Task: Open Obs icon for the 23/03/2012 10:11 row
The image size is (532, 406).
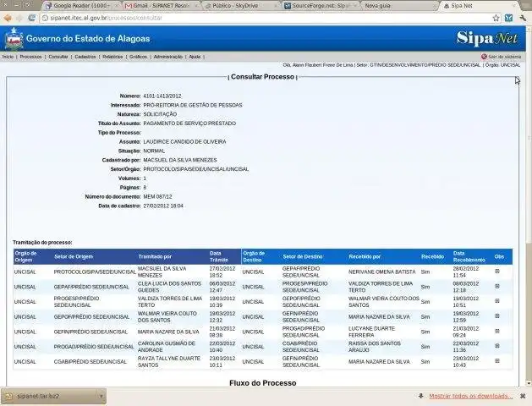Action: click(x=497, y=361)
